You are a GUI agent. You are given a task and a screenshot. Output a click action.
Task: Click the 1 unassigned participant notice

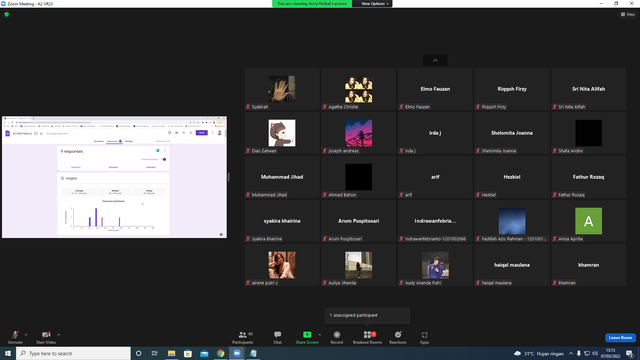point(367,315)
